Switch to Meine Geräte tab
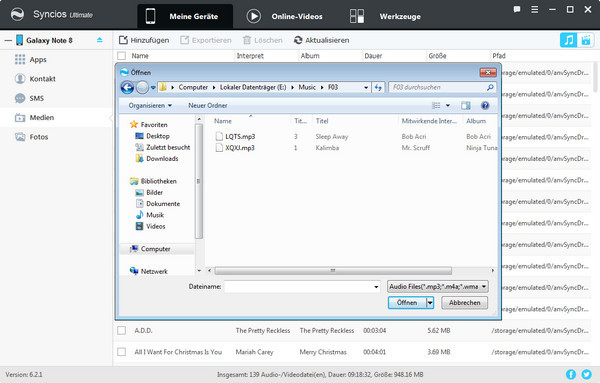This screenshot has width=600, height=383. 185,16
